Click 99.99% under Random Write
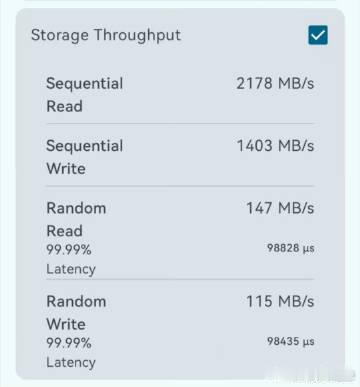Viewport: 360px width, 387px height. click(x=69, y=343)
